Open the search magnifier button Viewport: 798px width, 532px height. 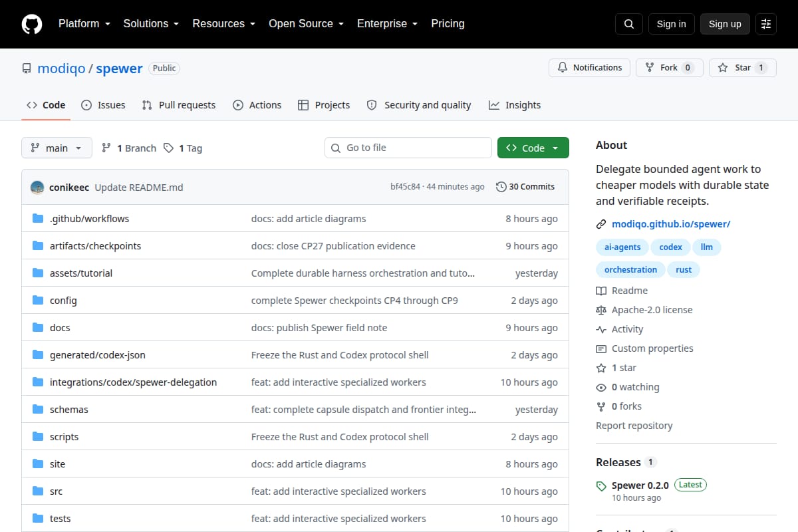[x=629, y=24]
